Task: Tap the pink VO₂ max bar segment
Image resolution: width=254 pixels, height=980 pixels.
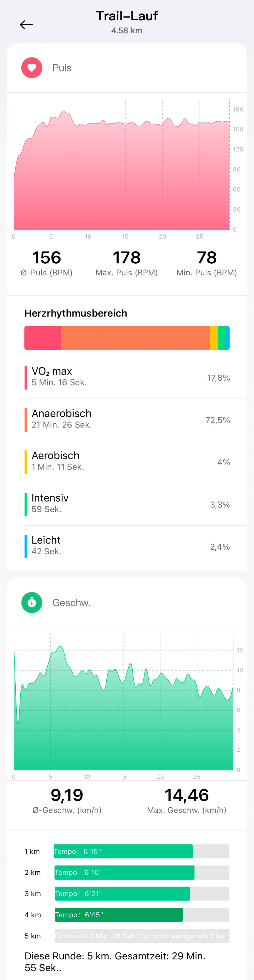Action: (x=43, y=338)
